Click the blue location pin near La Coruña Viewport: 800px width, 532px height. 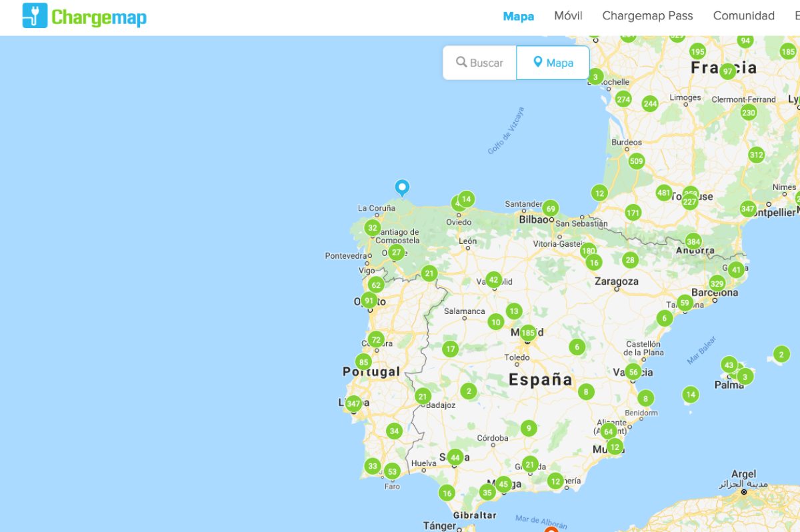401,187
